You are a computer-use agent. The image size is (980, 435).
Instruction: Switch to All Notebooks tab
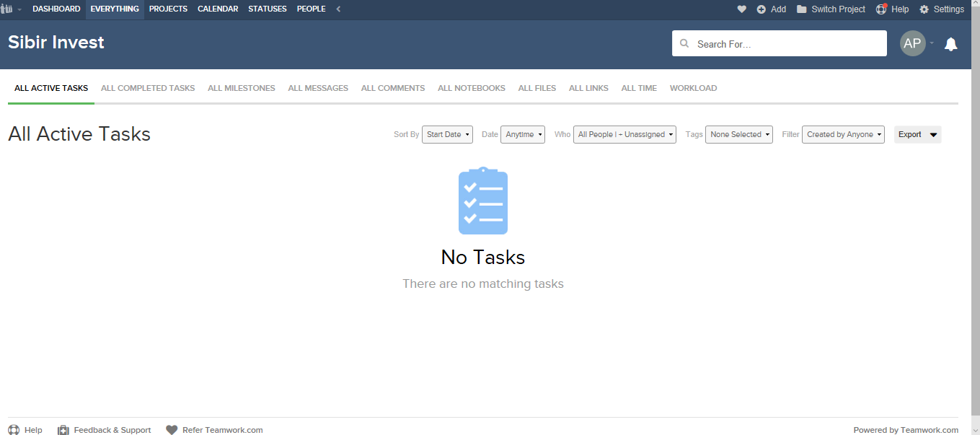(472, 88)
